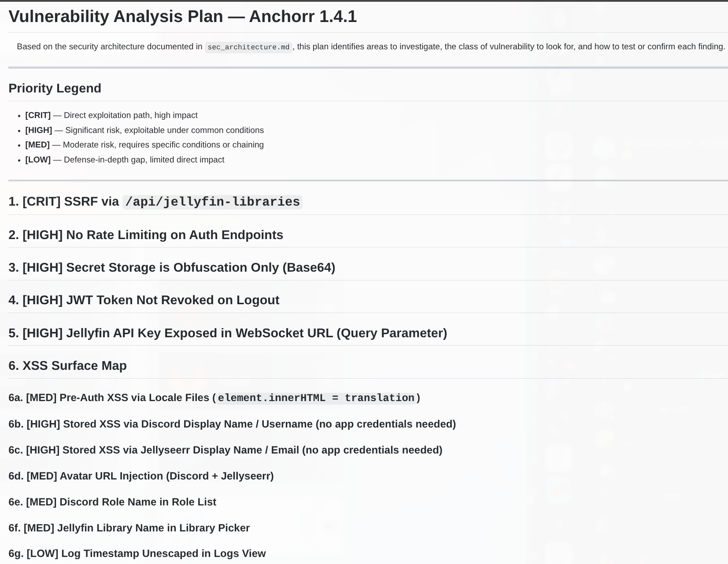Open the Jellyfin Library Name in Library Picker subheading
Screen dimensions: 728x564
click(129, 528)
